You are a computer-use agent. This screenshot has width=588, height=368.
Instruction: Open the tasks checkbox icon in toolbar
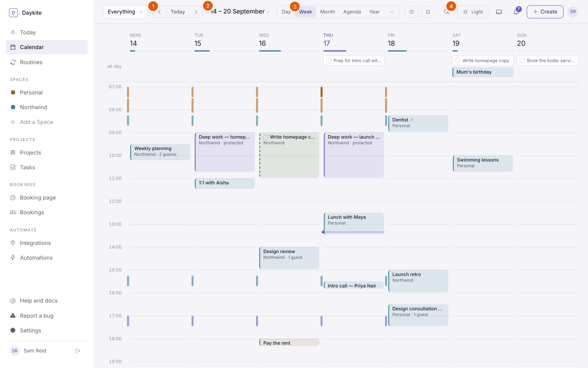[428, 12]
